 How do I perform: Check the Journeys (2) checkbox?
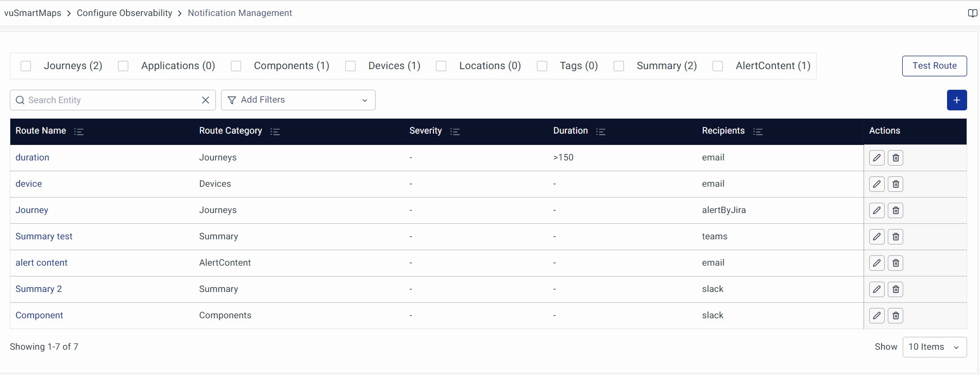26,66
